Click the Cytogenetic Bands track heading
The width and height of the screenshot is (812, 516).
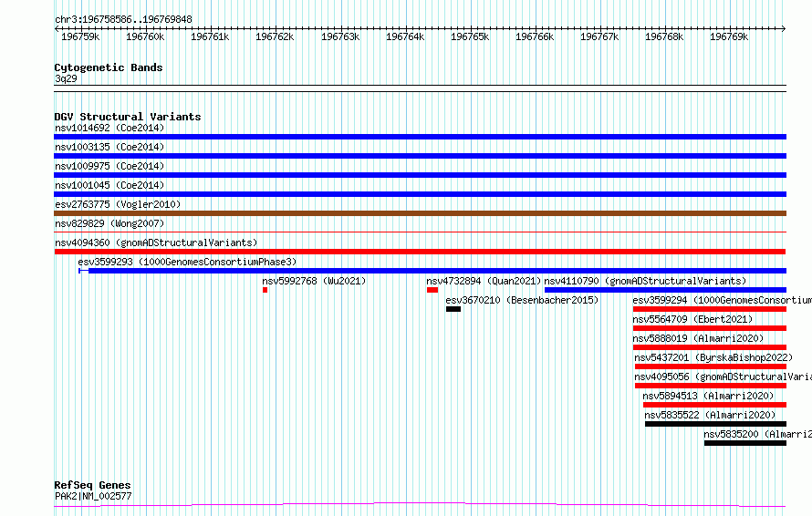coord(109,67)
